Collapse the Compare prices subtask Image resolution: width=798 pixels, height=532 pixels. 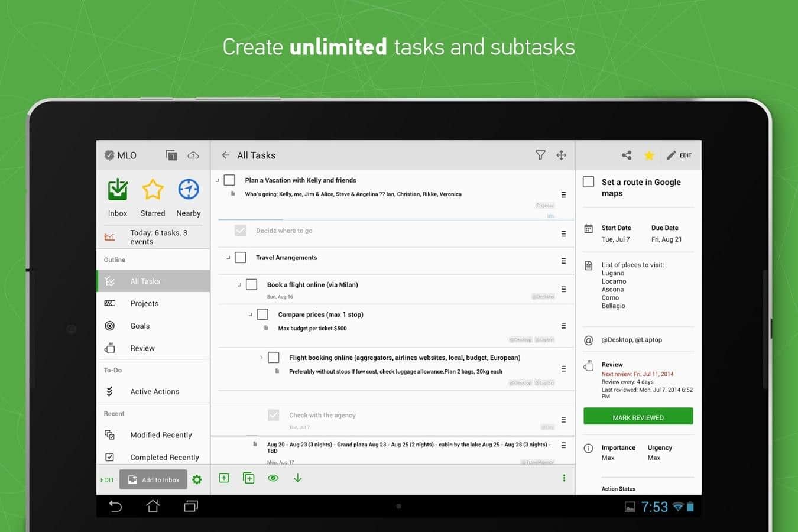pos(251,314)
